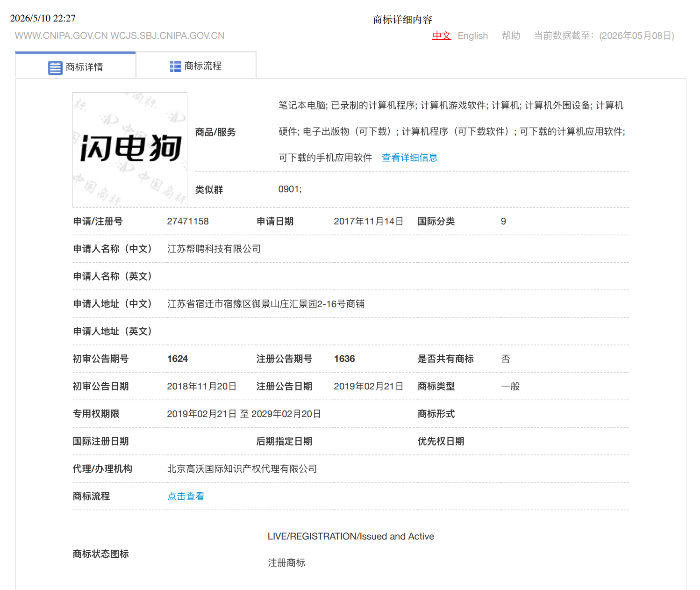Select 中文 language link

(x=442, y=36)
